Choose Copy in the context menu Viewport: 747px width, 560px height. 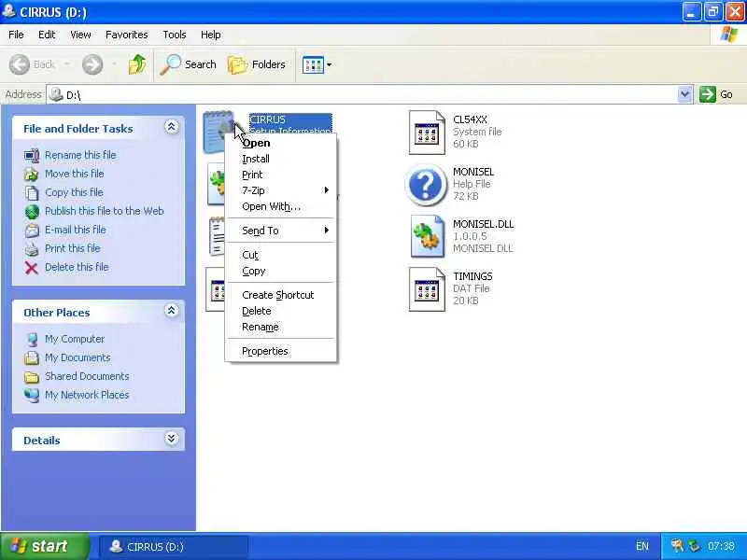click(x=281, y=271)
